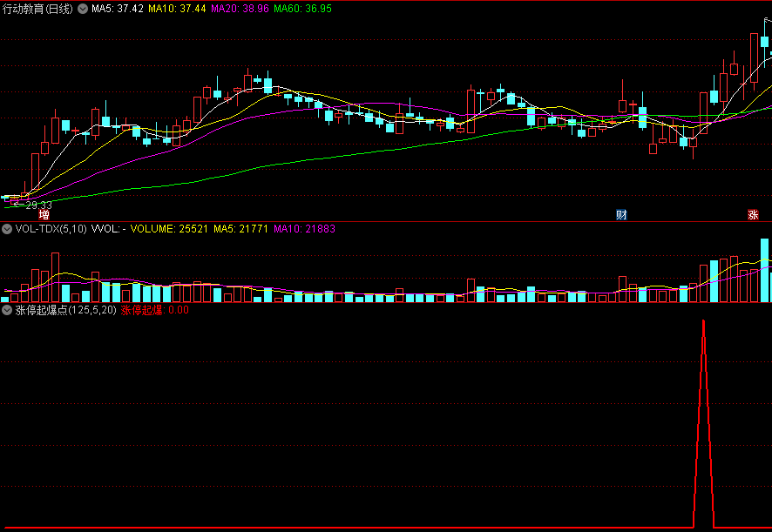
Task: Click the 28.33 low price annotation
Action: pos(38,205)
